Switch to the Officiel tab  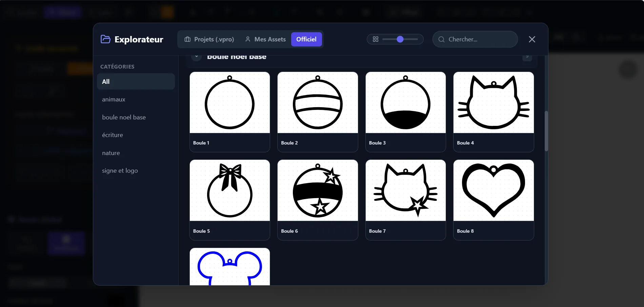pyautogui.click(x=306, y=39)
